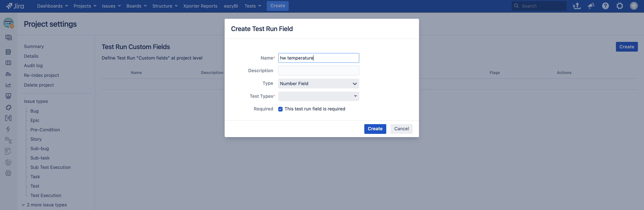Click into the Description input field

click(319, 71)
